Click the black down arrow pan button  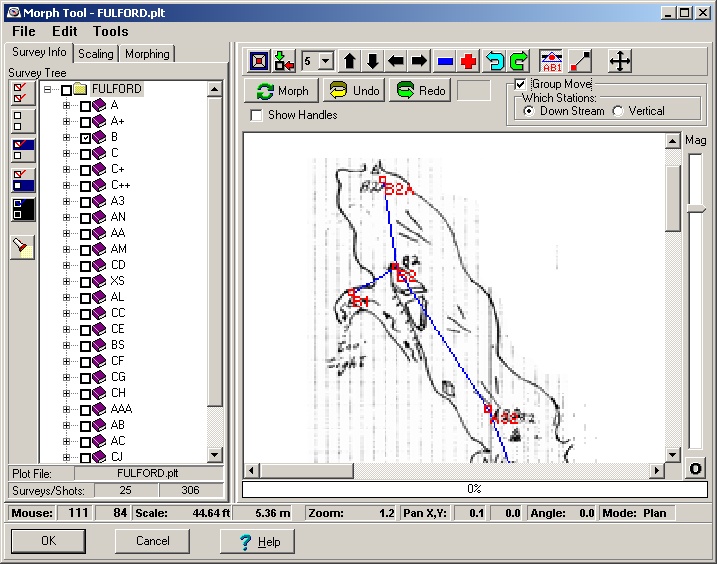point(373,61)
